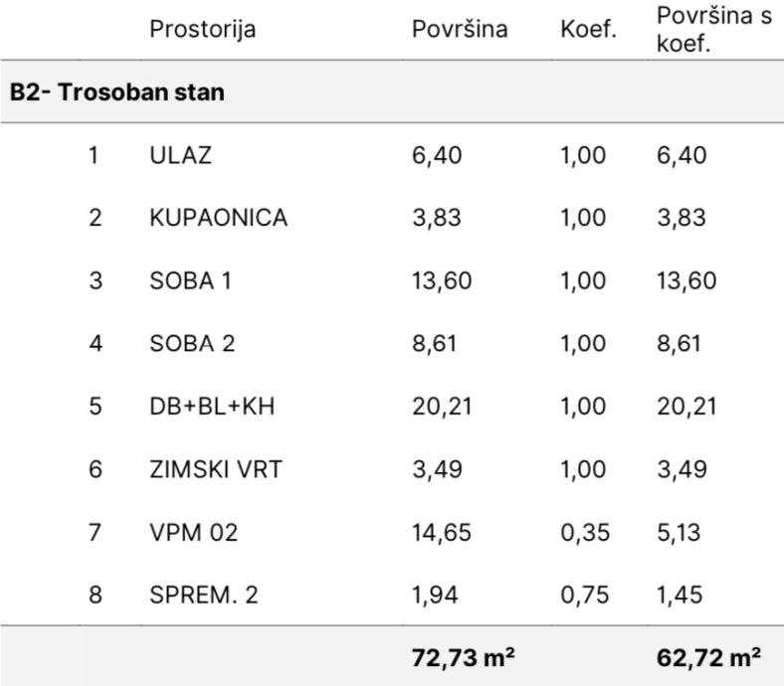Click the SOBA 2 room cell
The image size is (784, 686).
192,344
